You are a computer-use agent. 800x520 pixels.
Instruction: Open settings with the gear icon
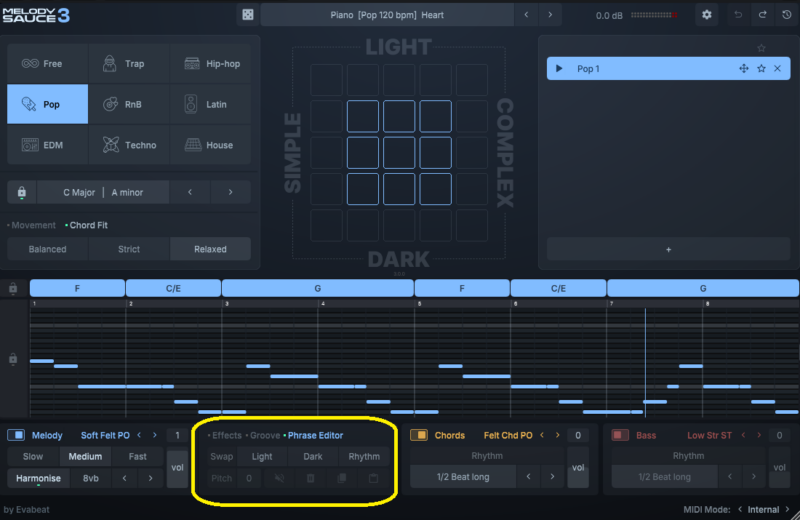point(707,15)
